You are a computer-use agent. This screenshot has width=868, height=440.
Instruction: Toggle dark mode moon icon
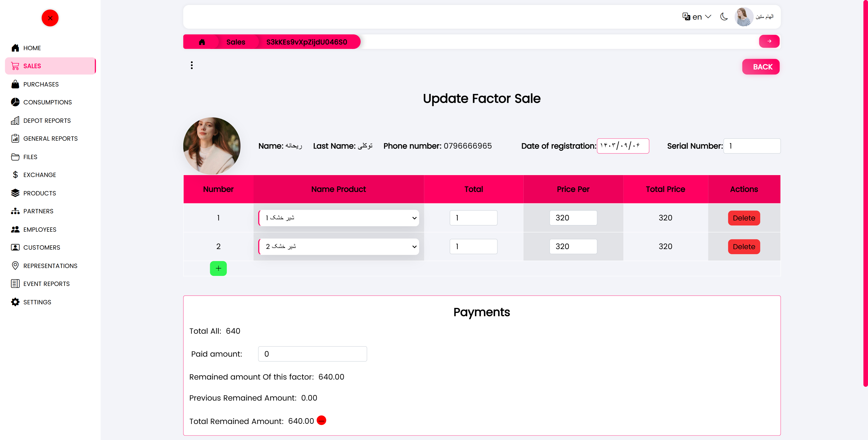pos(724,17)
